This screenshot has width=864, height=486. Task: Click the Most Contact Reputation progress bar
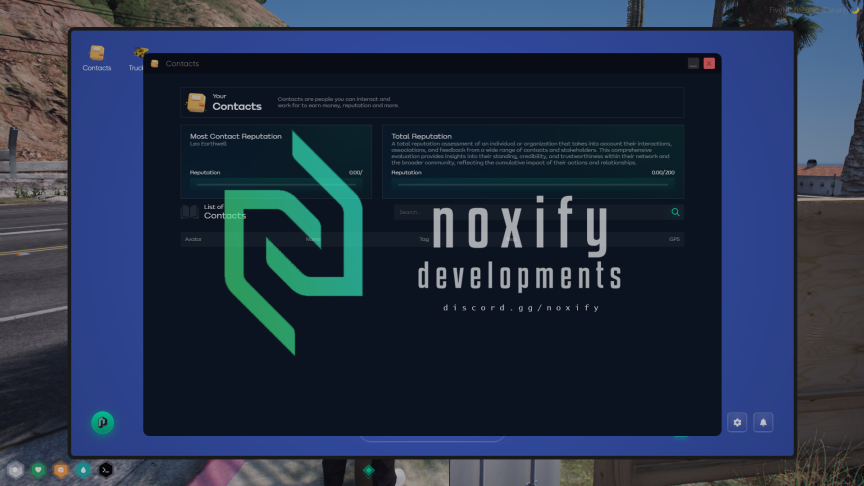(x=276, y=184)
